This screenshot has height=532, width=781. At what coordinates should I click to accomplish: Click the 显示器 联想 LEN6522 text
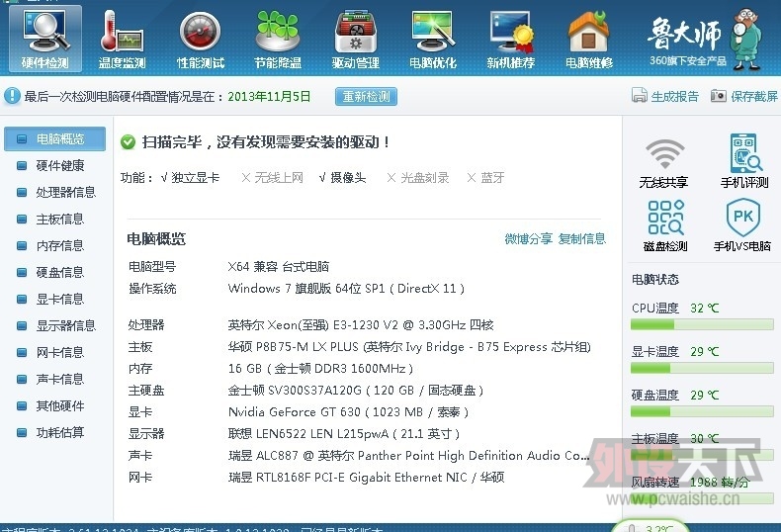tap(344, 434)
